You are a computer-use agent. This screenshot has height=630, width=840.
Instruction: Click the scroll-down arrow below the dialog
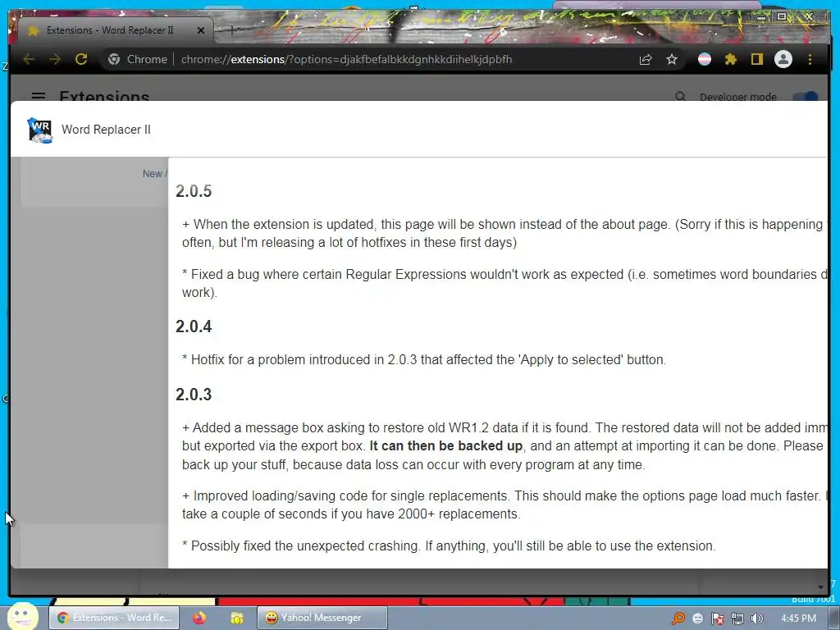820,587
